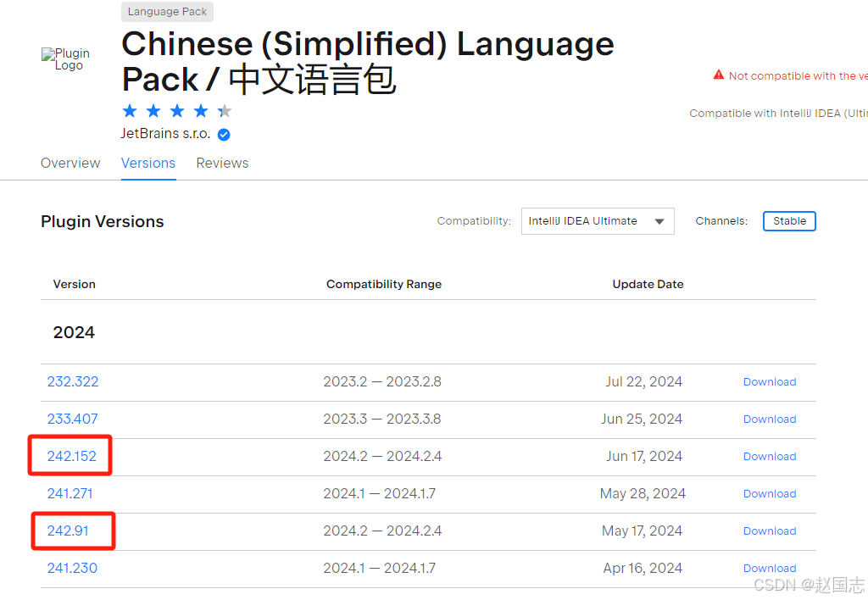Image resolution: width=868 pixels, height=600 pixels.
Task: Switch to the Versions tab
Action: coord(148,164)
